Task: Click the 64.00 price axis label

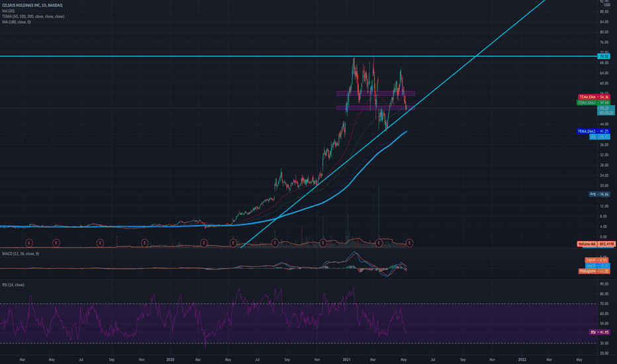Action: point(604,73)
